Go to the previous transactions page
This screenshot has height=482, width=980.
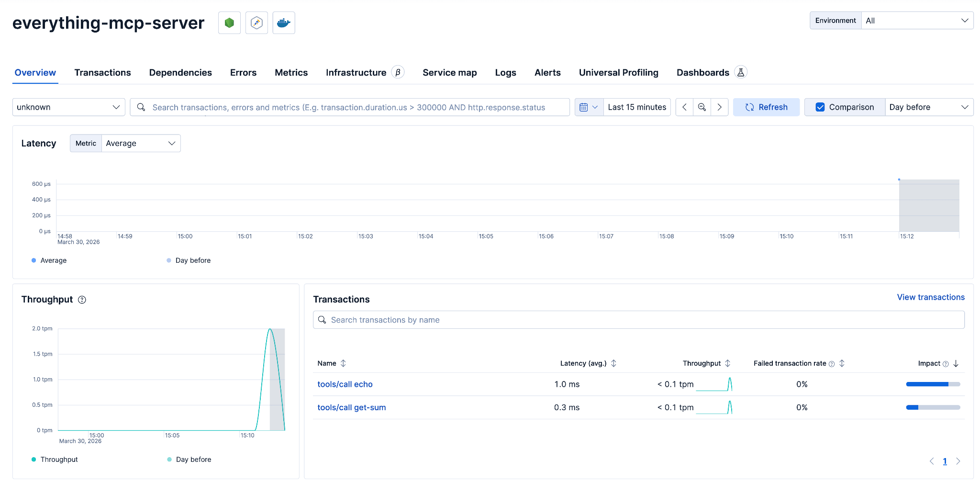coord(932,461)
